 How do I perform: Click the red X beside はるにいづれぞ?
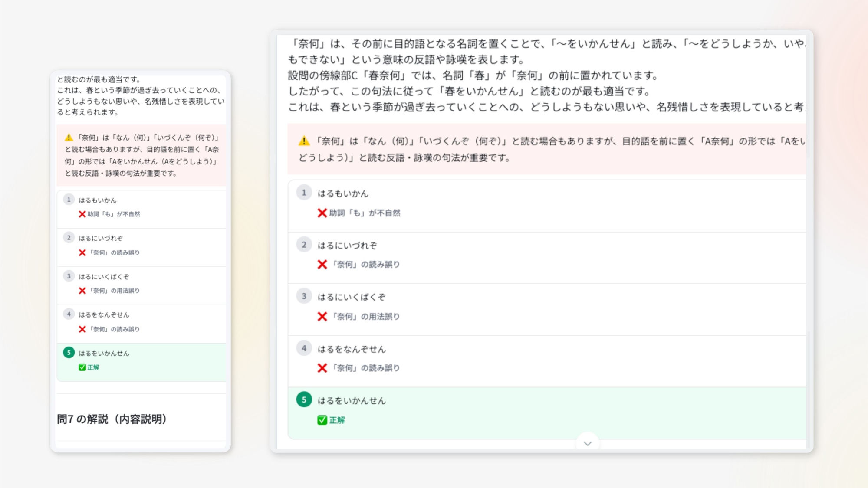tap(322, 265)
